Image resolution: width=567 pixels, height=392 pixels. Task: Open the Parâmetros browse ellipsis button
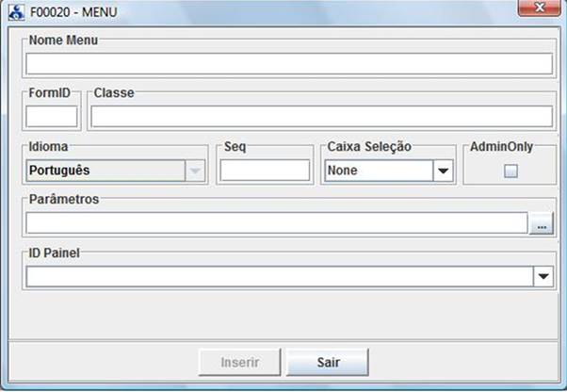point(541,223)
